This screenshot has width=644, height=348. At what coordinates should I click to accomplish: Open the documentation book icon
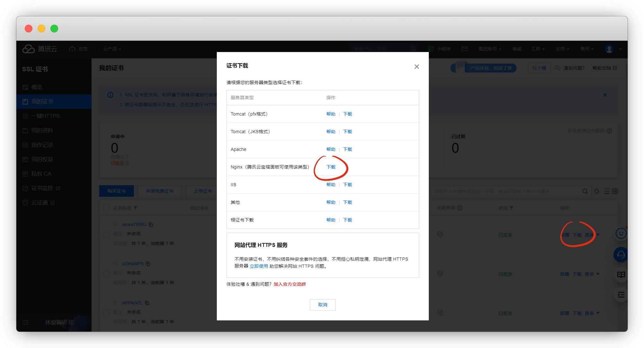click(x=621, y=275)
